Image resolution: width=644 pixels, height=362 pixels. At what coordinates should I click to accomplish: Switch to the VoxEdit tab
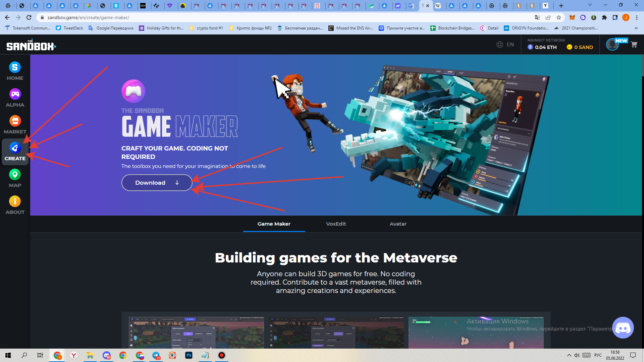coord(336,224)
